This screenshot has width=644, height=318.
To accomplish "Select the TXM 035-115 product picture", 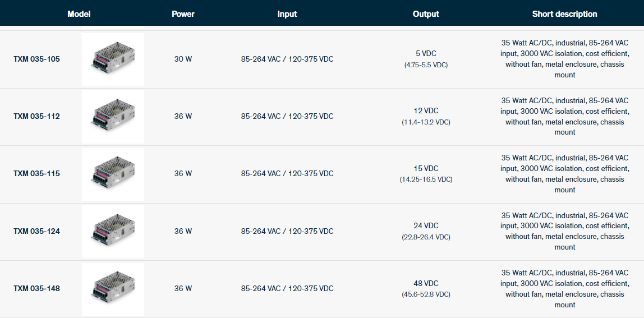I will point(113,174).
